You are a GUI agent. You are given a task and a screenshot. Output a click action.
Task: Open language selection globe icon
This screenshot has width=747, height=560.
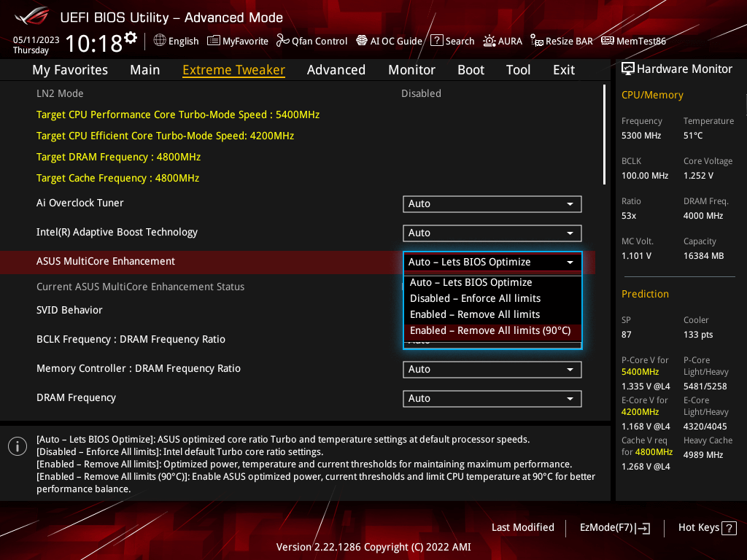[x=160, y=41]
